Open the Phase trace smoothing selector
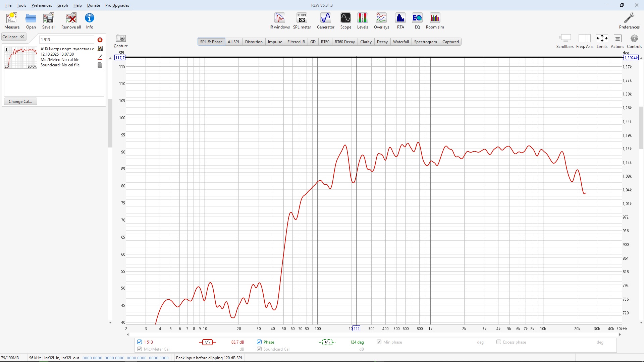 coord(327,342)
